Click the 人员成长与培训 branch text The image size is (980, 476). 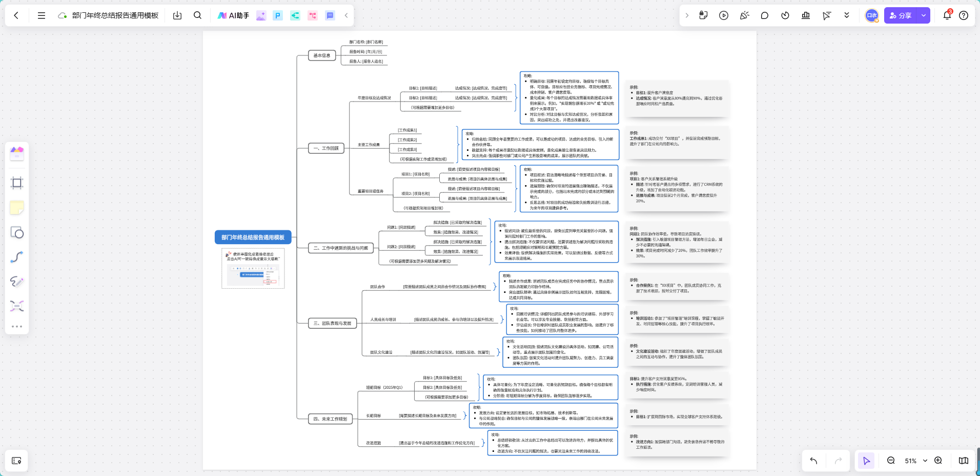point(383,320)
